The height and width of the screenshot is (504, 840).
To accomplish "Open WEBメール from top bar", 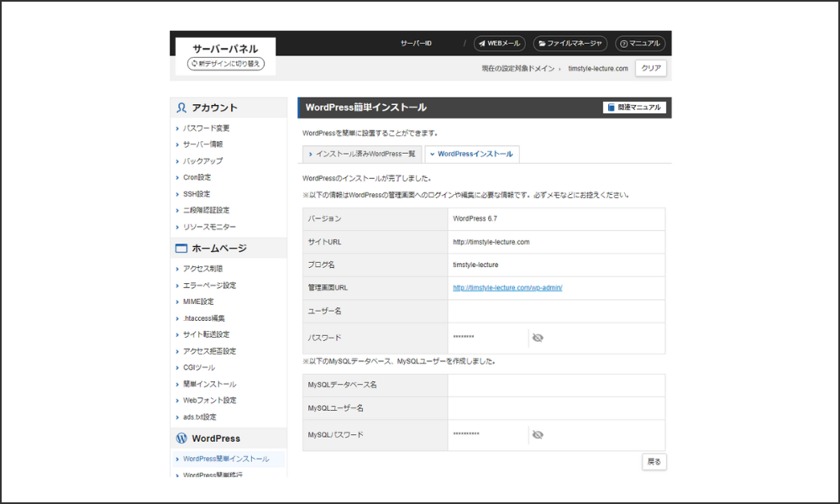I will click(499, 44).
